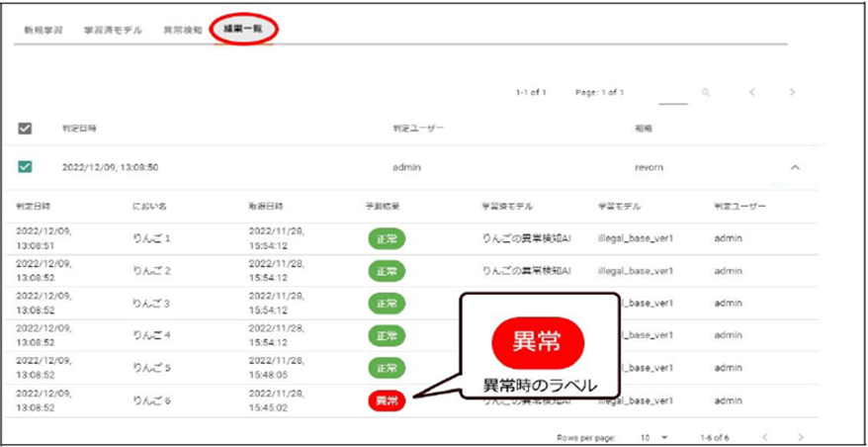This screenshot has width=868, height=447.
Task: Click the 組織 column header
Action: (x=643, y=129)
